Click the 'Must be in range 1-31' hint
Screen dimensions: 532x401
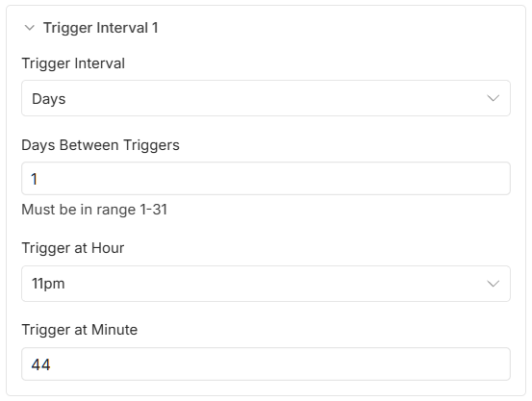click(94, 210)
